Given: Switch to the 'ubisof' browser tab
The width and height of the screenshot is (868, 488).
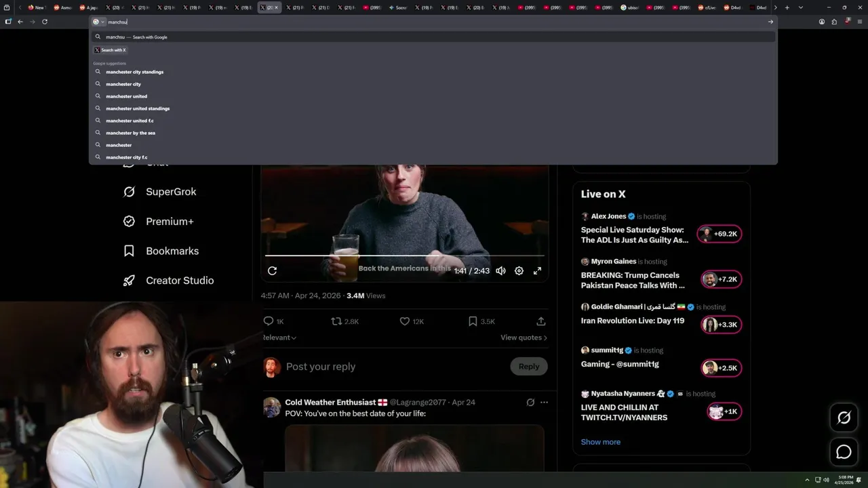Looking at the screenshot, I should (x=631, y=7).
